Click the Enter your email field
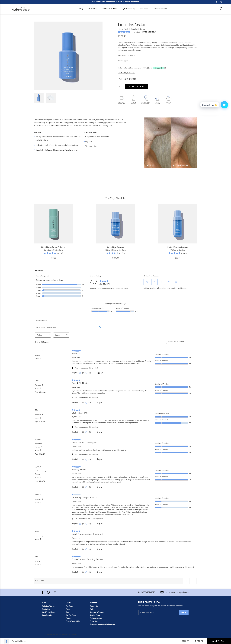Screen dimensions: 231x644 point(158,612)
